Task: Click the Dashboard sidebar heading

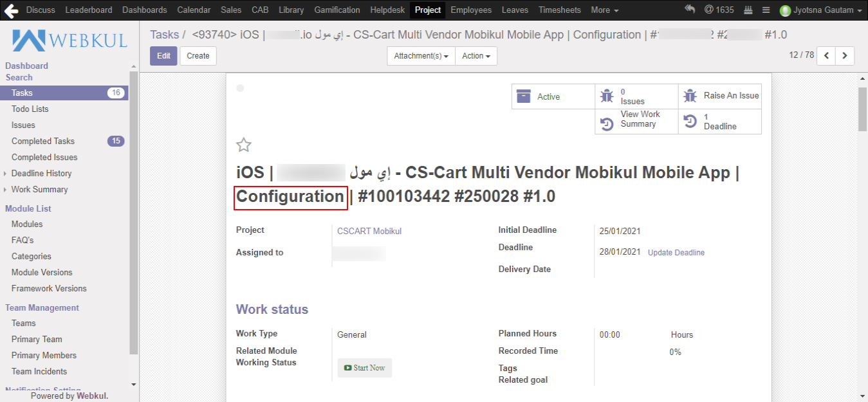Action: click(26, 66)
